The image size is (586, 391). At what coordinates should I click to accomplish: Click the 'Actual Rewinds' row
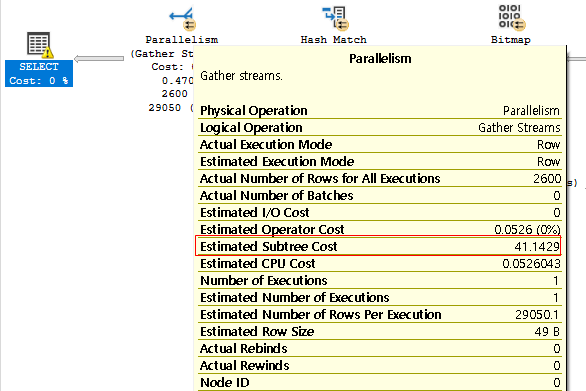[x=380, y=366]
